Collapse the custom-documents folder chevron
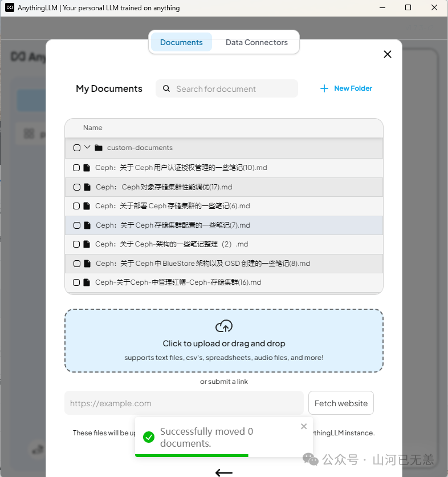Viewport: 448px width, 477px height. pos(87,147)
